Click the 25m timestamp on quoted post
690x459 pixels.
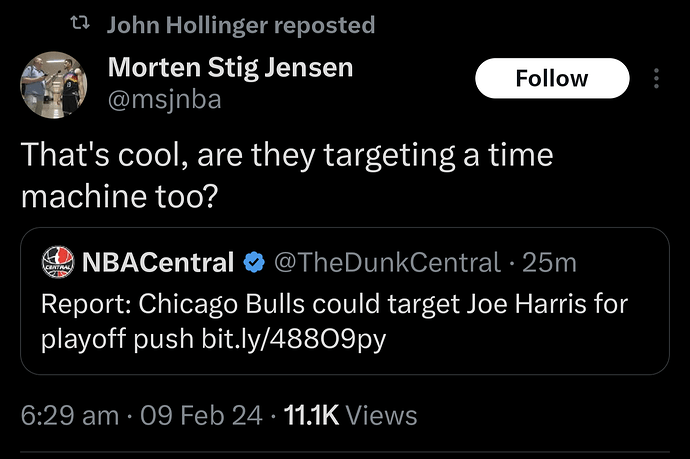pos(549,263)
